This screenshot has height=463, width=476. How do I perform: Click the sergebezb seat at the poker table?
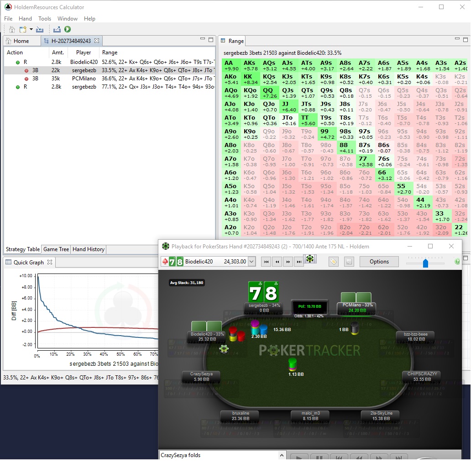pyautogui.click(x=264, y=307)
